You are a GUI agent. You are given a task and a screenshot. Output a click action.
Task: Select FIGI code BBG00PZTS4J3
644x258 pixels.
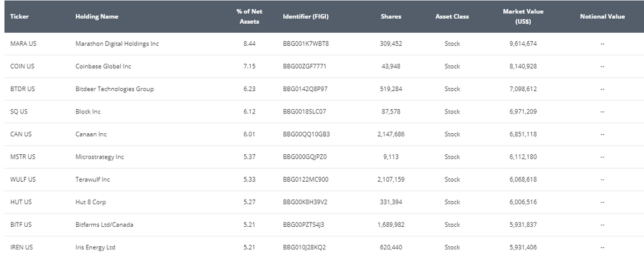303,225
